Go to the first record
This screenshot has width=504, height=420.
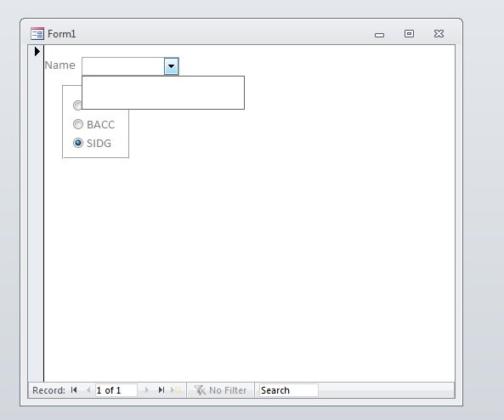click(74, 390)
